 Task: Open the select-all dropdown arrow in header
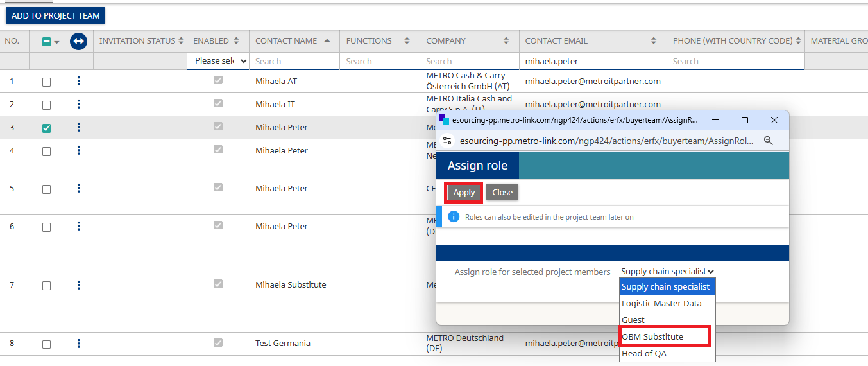coord(56,42)
